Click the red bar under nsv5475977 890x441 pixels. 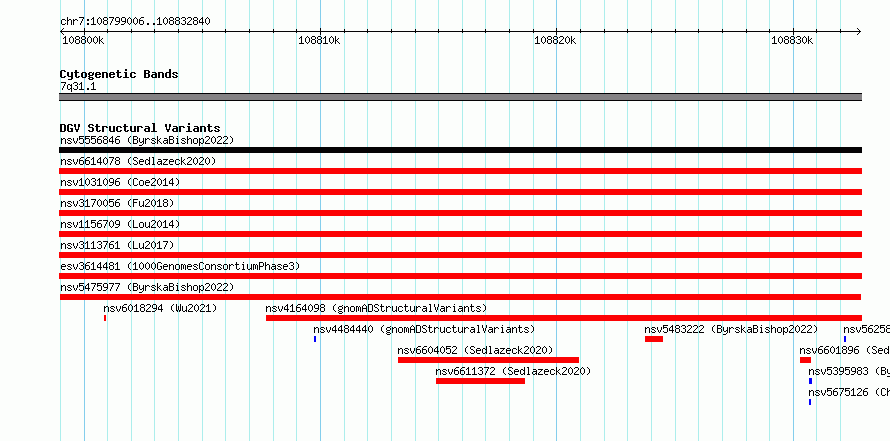point(460,297)
